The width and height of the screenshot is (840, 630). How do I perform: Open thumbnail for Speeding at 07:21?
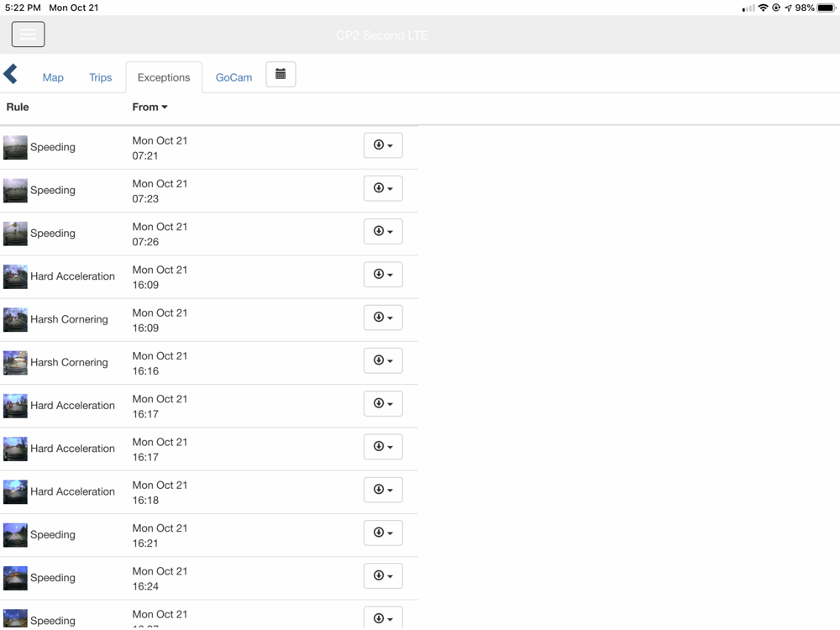15,147
